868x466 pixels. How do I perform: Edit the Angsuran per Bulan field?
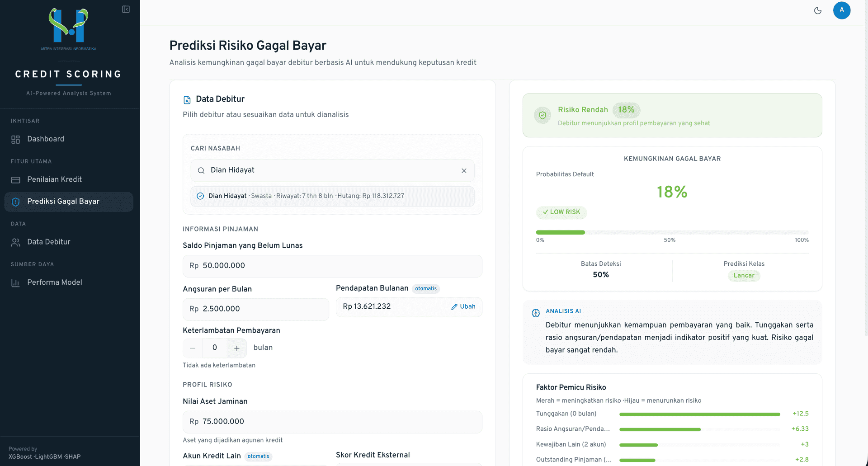[256, 309]
